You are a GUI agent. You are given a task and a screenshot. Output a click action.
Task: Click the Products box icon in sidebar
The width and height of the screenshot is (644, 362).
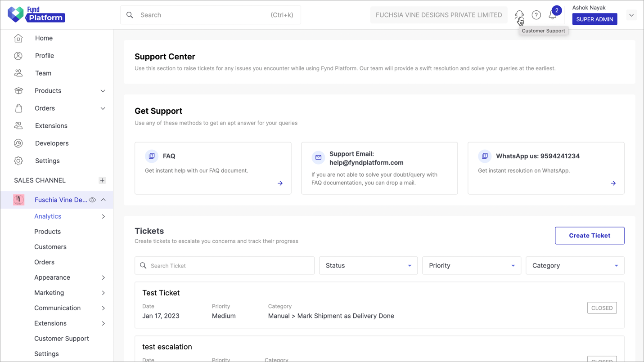tap(18, 91)
